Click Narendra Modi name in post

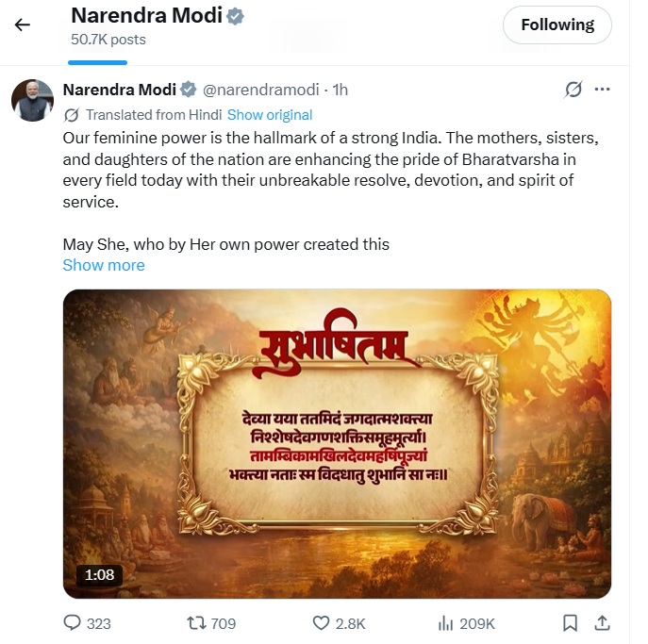point(119,90)
